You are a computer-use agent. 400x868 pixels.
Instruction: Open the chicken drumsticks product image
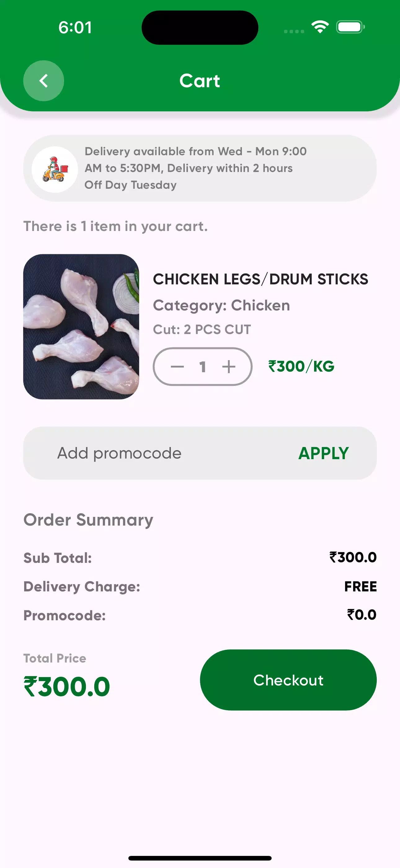coord(81,327)
